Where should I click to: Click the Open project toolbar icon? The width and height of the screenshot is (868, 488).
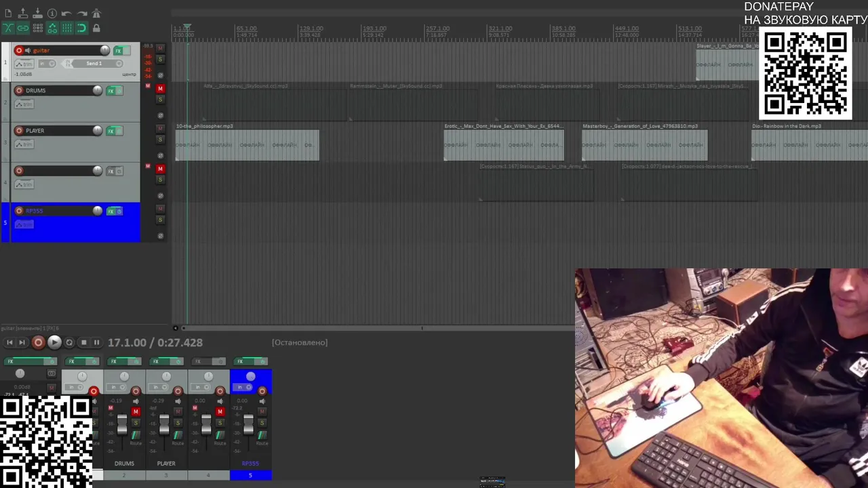click(22, 14)
